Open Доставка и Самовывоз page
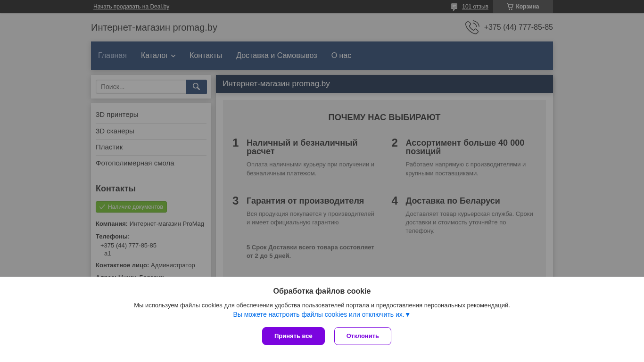The height and width of the screenshot is (362, 644). [x=277, y=56]
